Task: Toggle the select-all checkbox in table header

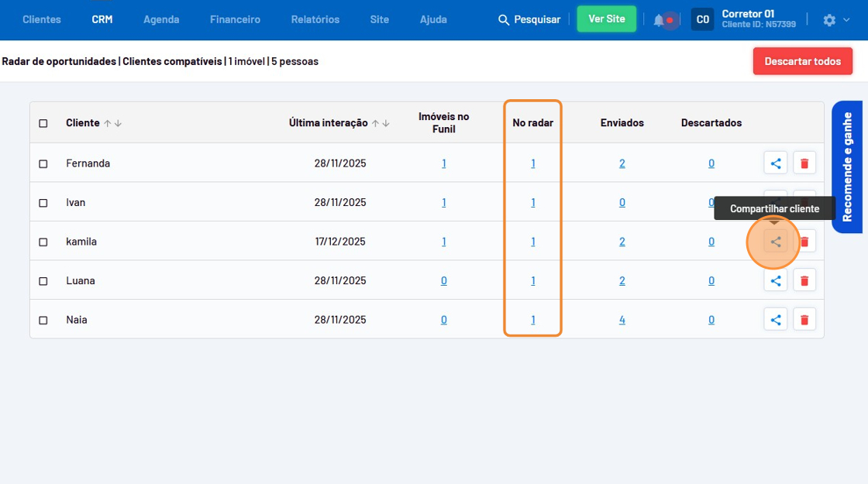Action: 43,123
